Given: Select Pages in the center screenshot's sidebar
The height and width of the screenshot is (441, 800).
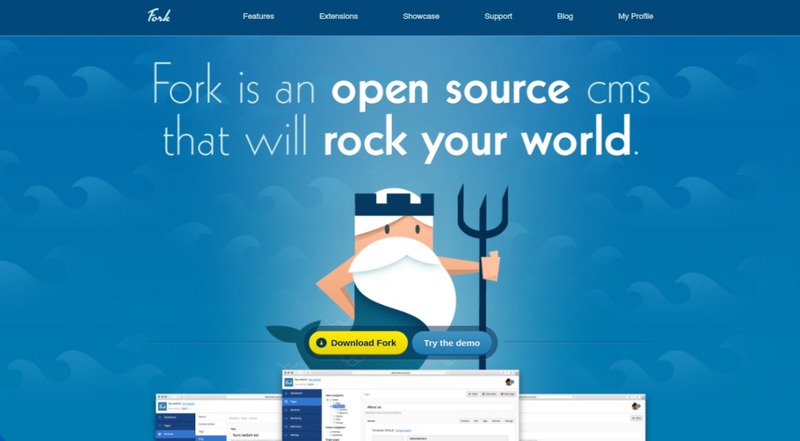Looking at the screenshot, I should point(302,402).
